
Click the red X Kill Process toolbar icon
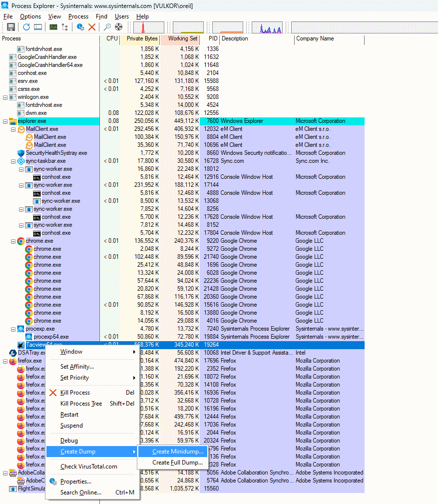click(92, 27)
